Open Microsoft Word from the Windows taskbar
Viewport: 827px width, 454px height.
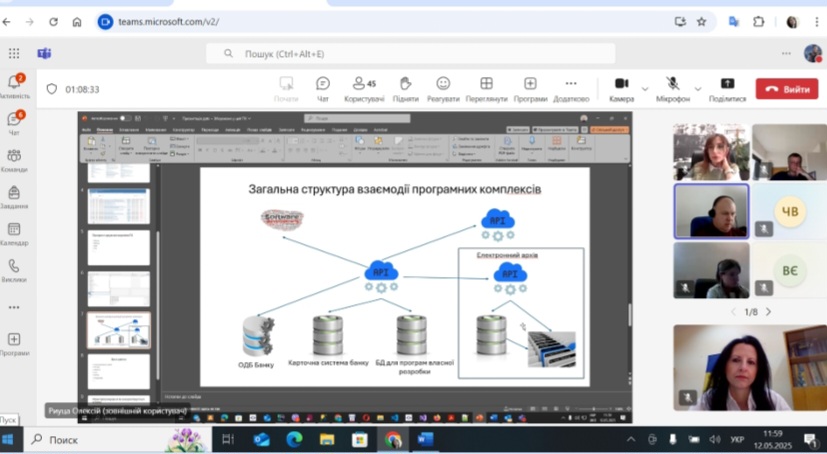point(425,439)
